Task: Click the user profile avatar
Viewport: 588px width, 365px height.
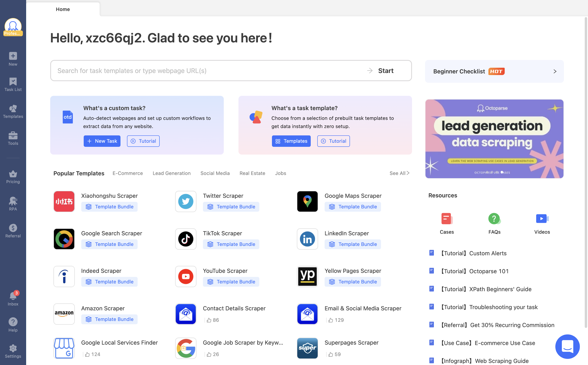Action: pos(13,26)
